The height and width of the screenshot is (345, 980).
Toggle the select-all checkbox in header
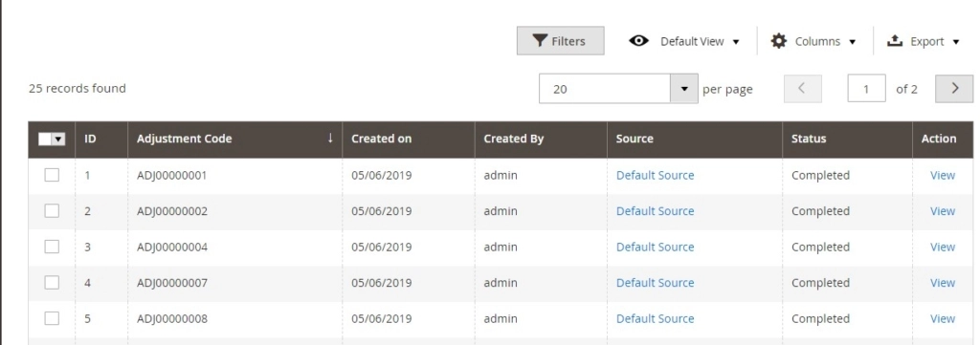tap(45, 140)
